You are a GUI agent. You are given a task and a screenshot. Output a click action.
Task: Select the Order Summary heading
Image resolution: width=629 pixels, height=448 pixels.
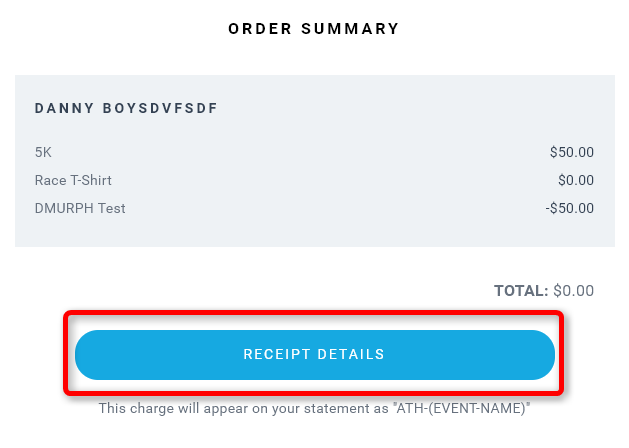(x=314, y=29)
